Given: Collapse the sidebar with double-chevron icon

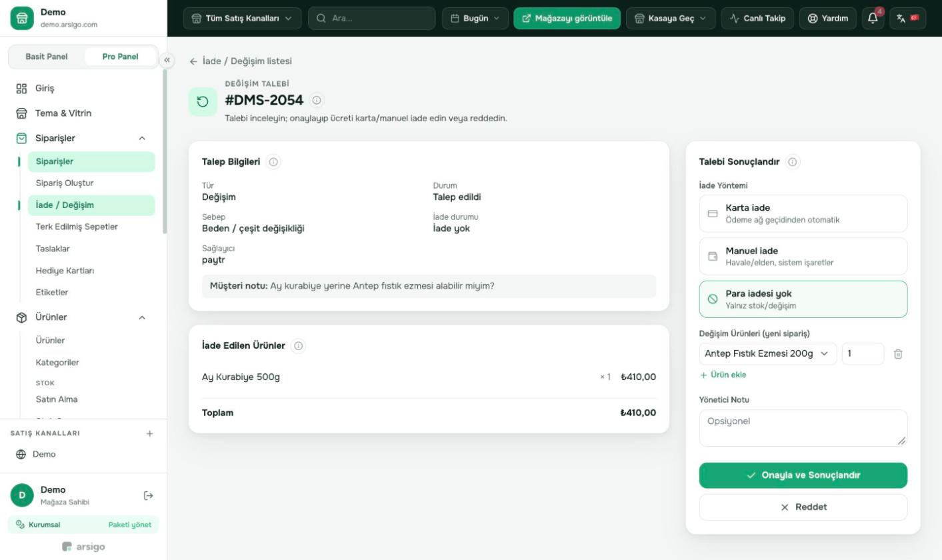Looking at the screenshot, I should pyautogui.click(x=167, y=60).
